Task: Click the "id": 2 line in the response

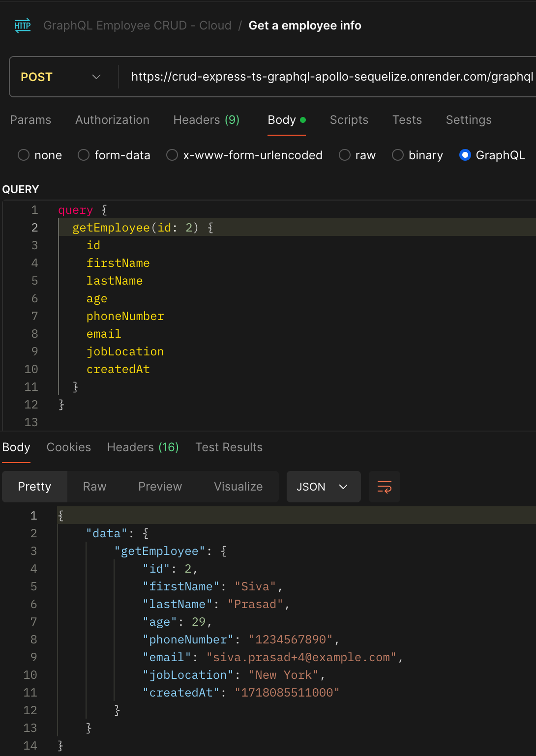Action: [170, 569]
